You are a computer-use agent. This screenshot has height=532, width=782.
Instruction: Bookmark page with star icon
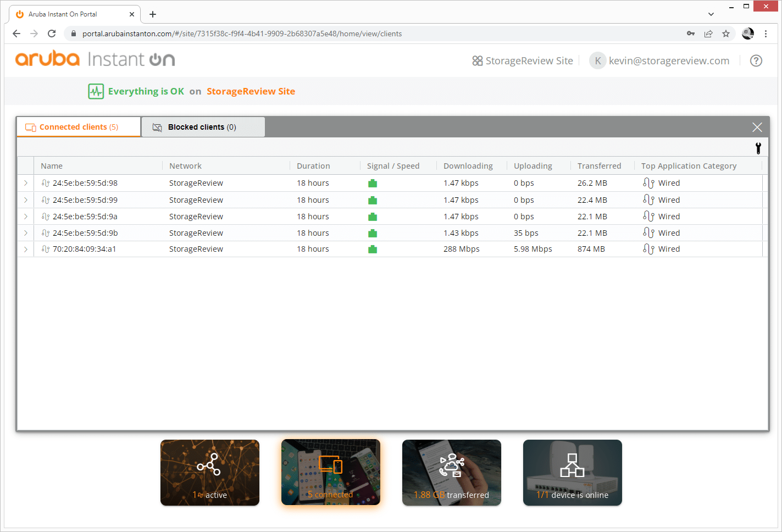pos(726,34)
